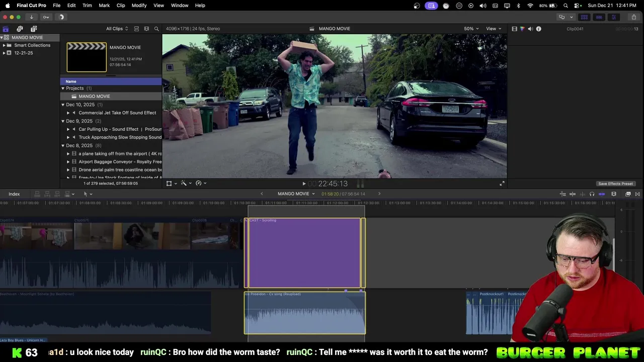Open the enhancement magic wand dropdown

[x=186, y=184]
